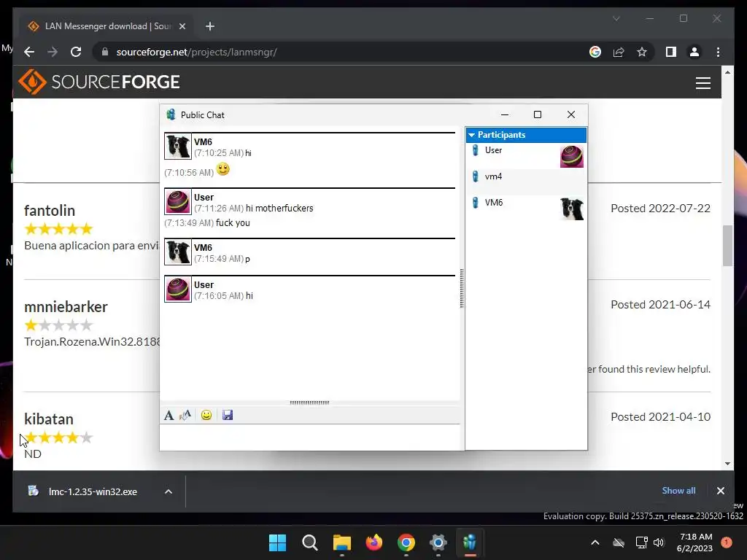Open the Chrome tab search chevron
The image size is (747, 560).
[x=616, y=18]
